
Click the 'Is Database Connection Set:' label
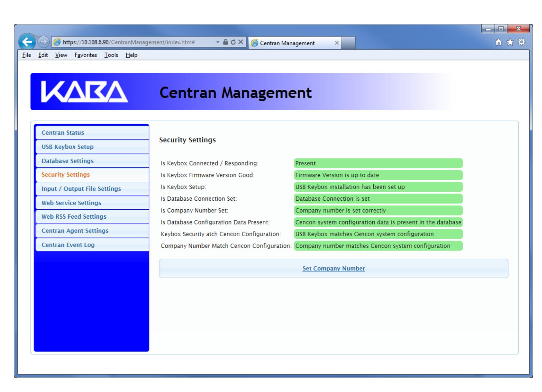pos(199,199)
